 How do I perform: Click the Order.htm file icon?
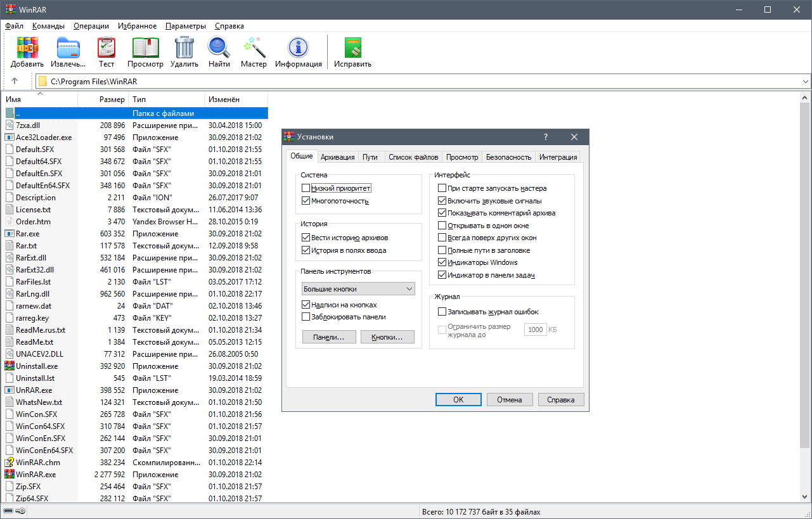coord(10,221)
